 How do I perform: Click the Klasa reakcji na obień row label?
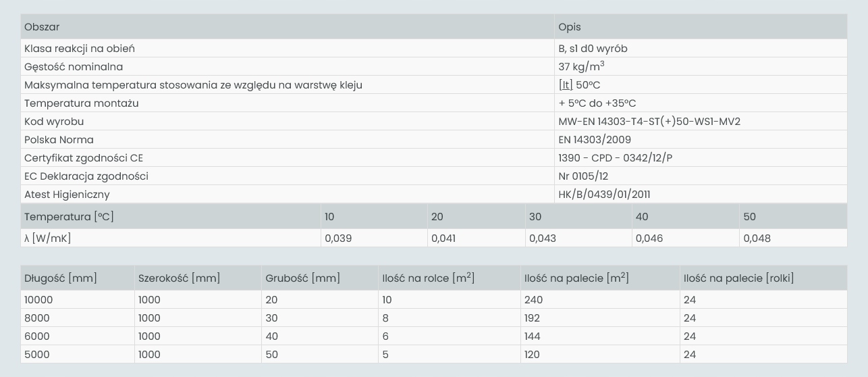click(80, 49)
